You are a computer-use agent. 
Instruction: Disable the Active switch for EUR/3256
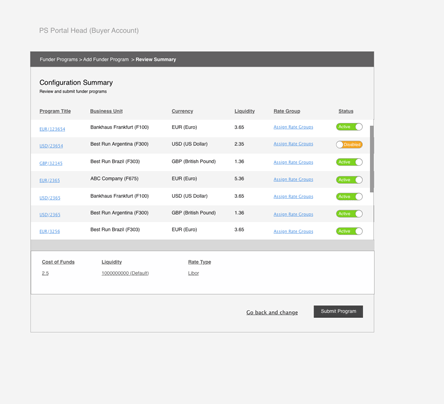(349, 231)
